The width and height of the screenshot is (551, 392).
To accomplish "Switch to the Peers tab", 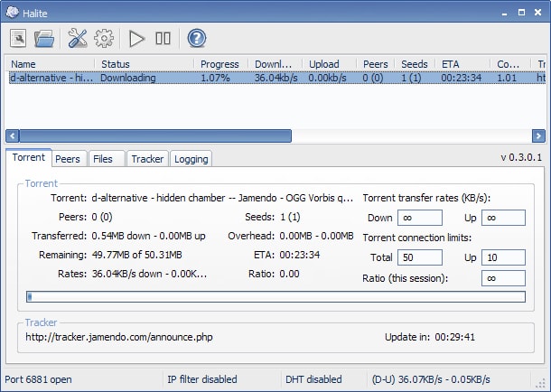I will (x=68, y=159).
